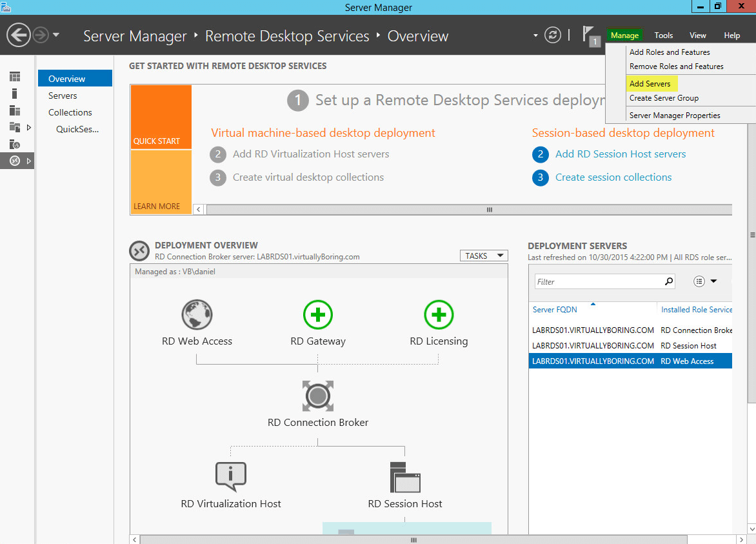The width and height of the screenshot is (756, 544).
Task: Refresh Server Manager with the refresh icon
Action: pos(553,35)
